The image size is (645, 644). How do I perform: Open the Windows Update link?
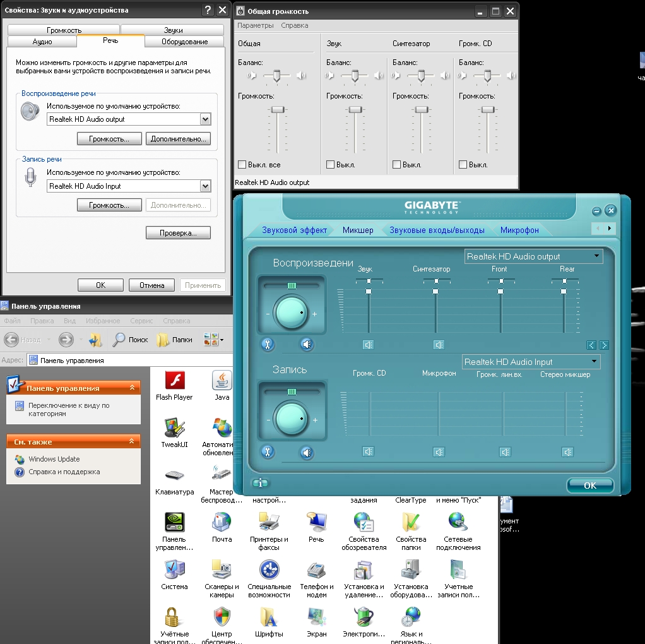pos(54,459)
